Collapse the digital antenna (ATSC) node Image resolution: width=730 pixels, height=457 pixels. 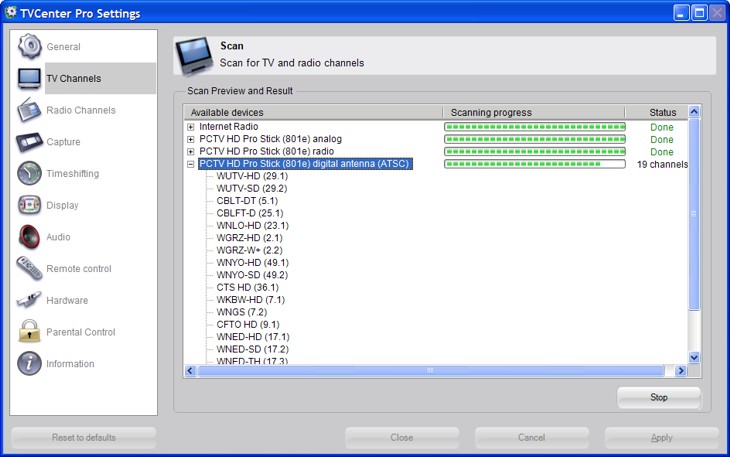(x=190, y=164)
